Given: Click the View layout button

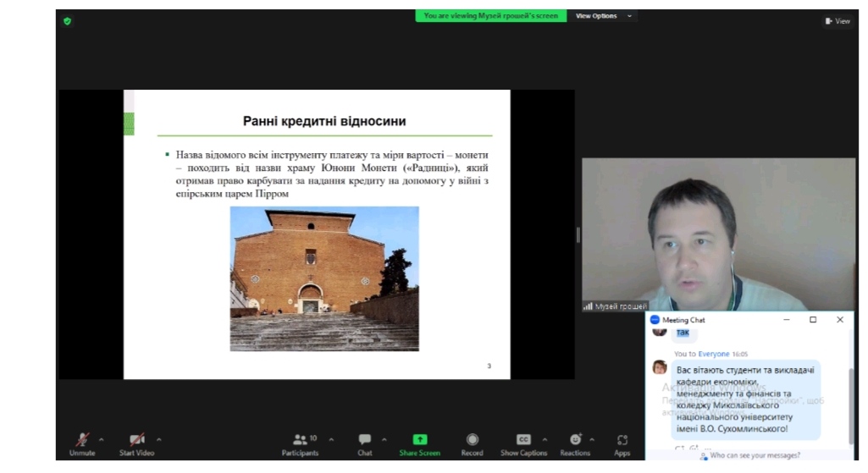Looking at the screenshot, I should [x=837, y=21].
